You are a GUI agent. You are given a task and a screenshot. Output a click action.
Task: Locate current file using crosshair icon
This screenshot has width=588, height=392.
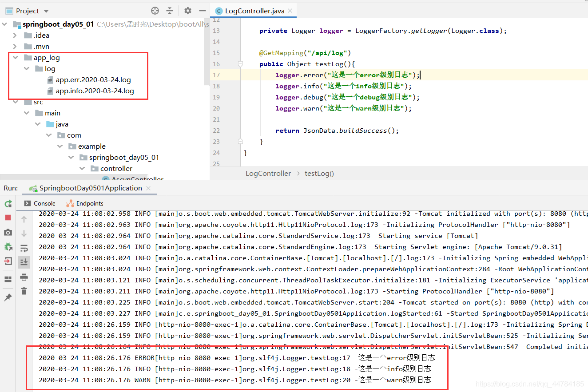[155, 11]
